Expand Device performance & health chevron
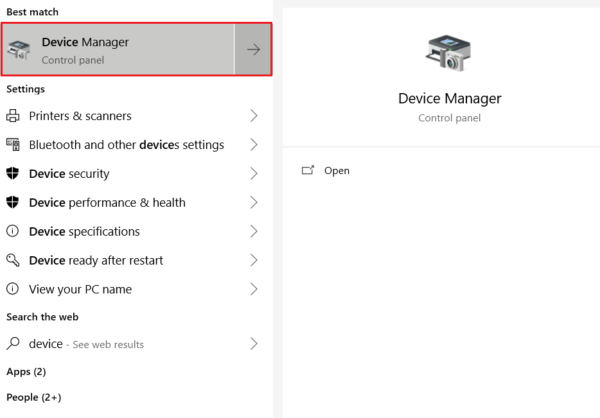The width and height of the screenshot is (600, 418). click(254, 202)
